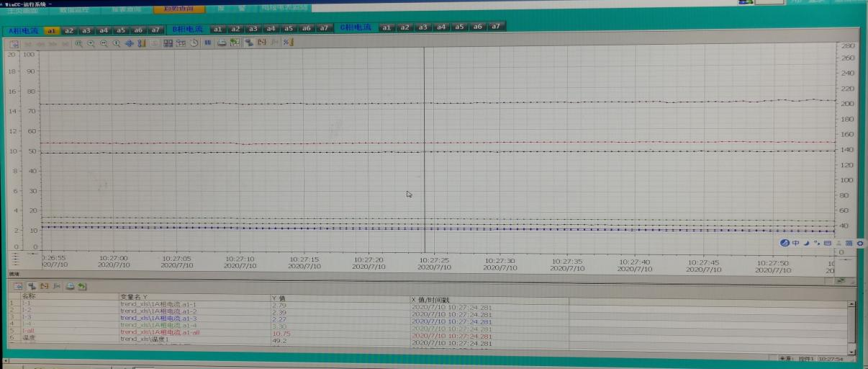Click the select time range clock icon

tap(194, 43)
